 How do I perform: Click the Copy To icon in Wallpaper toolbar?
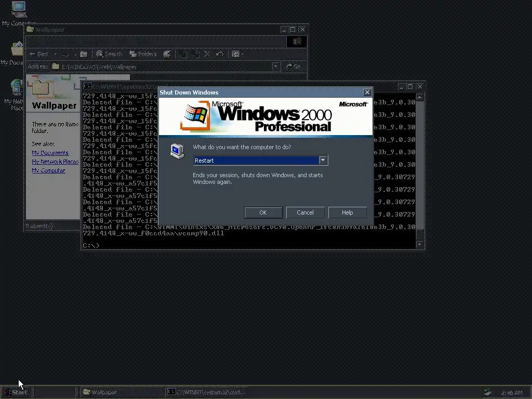click(x=196, y=54)
